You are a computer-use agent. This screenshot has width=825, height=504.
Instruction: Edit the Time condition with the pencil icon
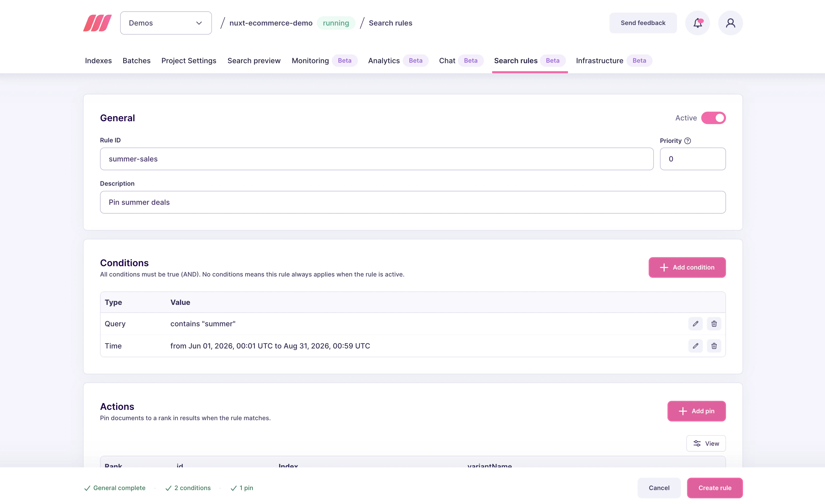695,346
